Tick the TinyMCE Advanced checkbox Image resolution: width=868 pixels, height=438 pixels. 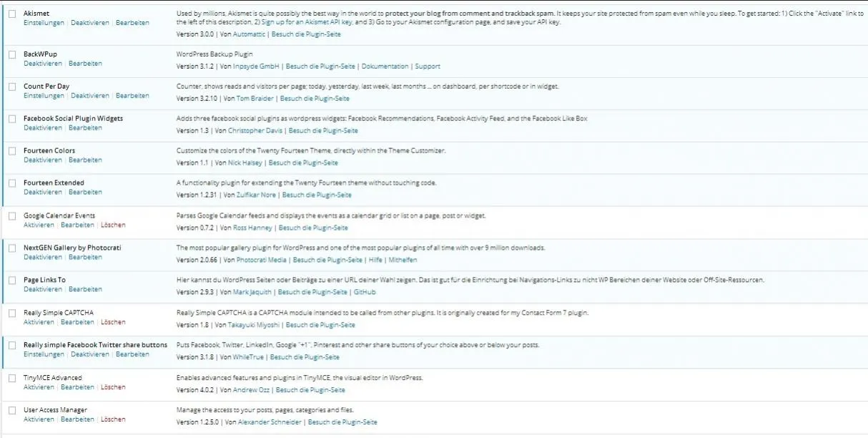coord(12,378)
